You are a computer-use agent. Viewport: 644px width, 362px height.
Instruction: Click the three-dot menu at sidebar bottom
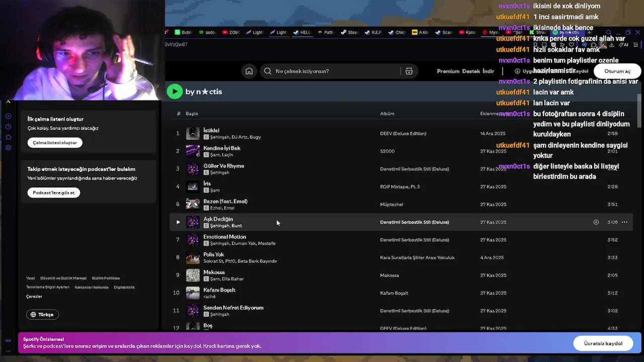tap(8, 351)
